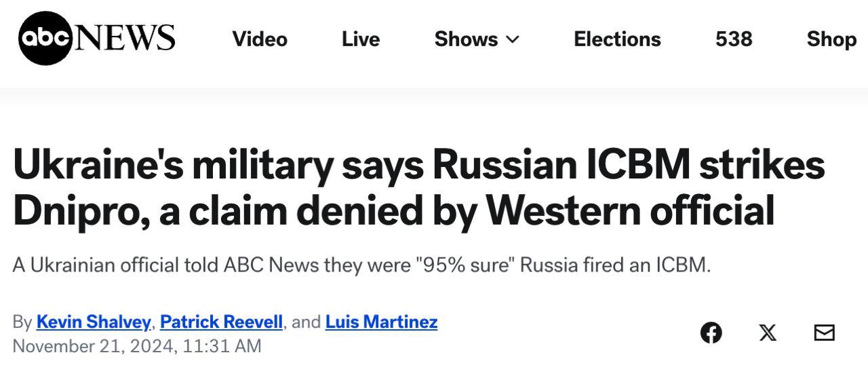Expand the Shows chevron arrow
Screen dimensions: 868x376
[x=513, y=39]
